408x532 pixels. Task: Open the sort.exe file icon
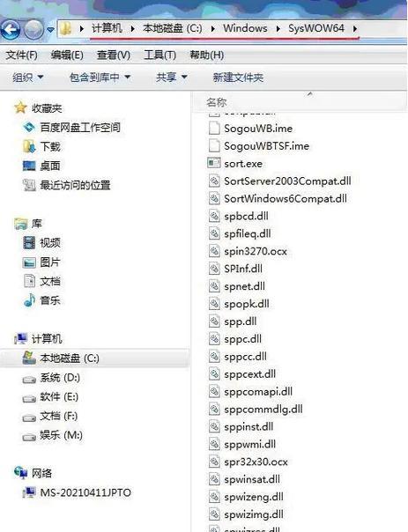(214, 163)
